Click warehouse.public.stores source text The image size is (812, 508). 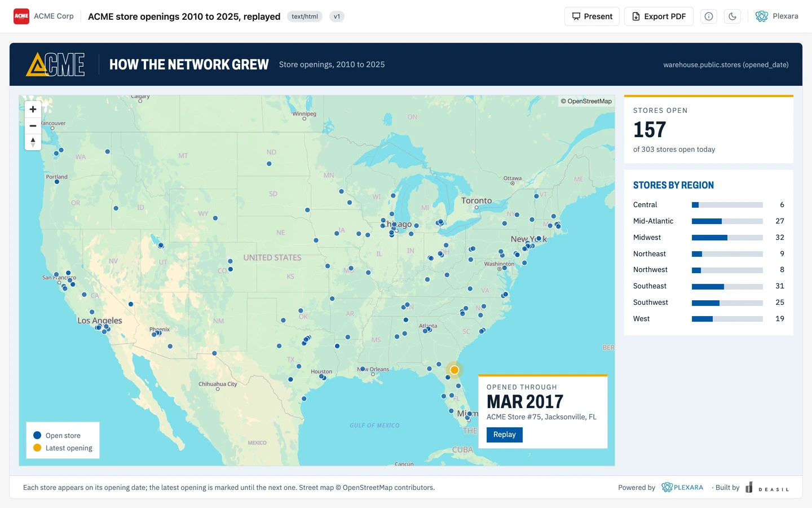click(x=726, y=65)
